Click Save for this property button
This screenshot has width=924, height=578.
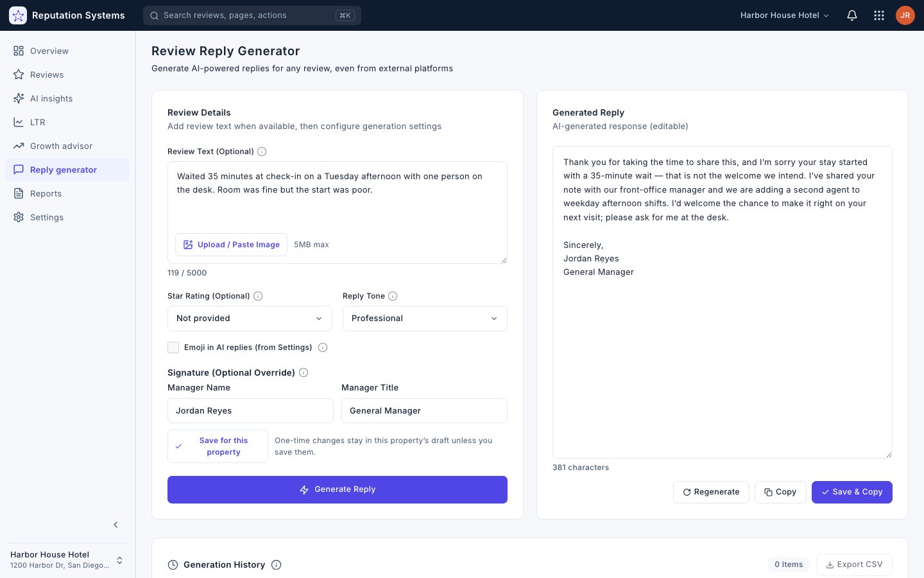[218, 446]
